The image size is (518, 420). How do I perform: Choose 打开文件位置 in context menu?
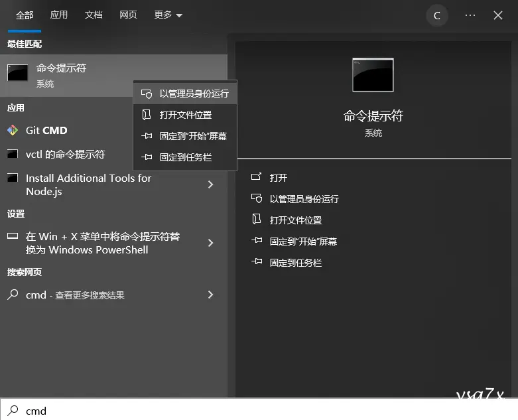(185, 115)
